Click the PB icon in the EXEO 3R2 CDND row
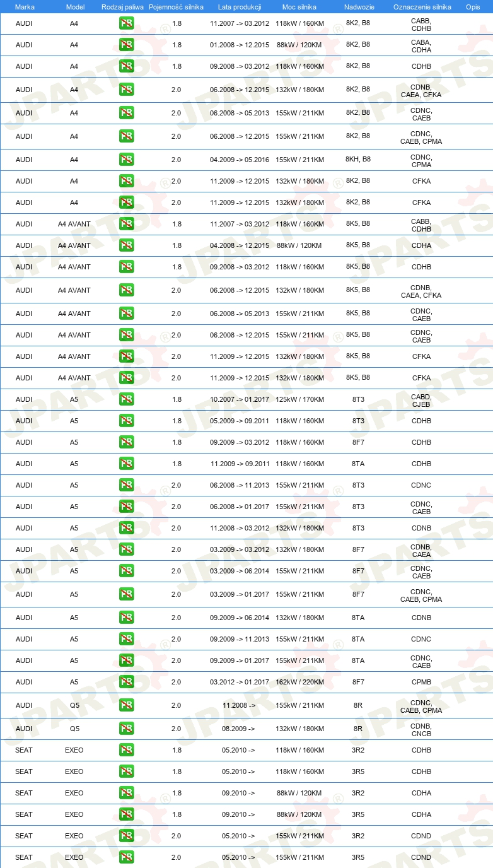Viewport: 493px width, 868px height. tap(127, 836)
